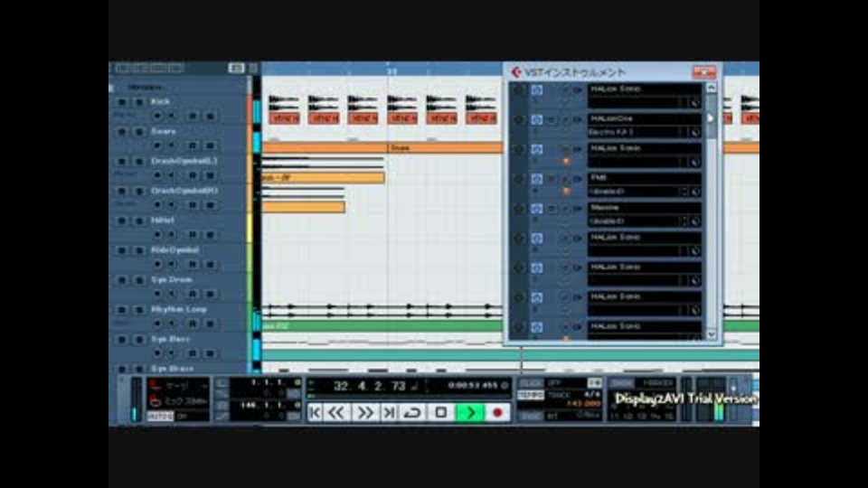868x488 pixels.
Task: Go to project end in transport
Action: tap(390, 413)
